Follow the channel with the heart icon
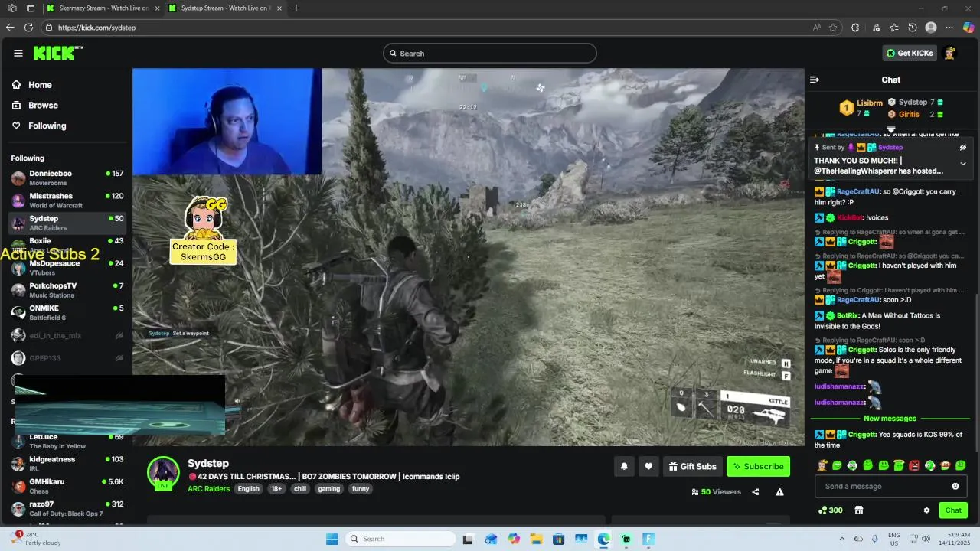 [648, 466]
